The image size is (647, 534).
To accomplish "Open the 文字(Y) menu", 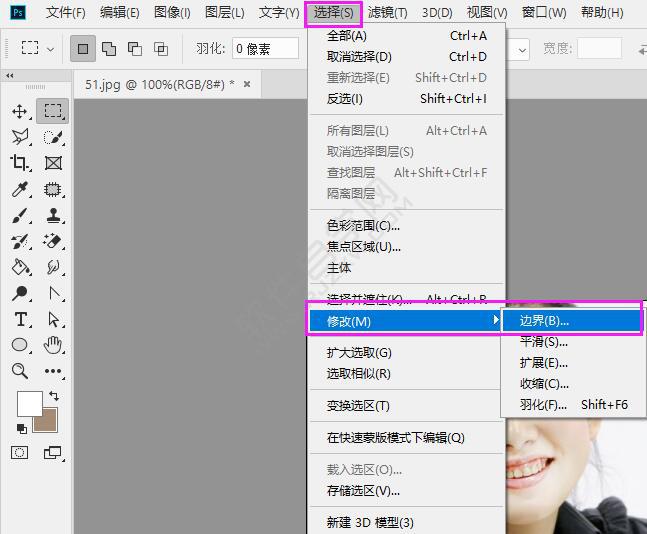I will pyautogui.click(x=279, y=12).
